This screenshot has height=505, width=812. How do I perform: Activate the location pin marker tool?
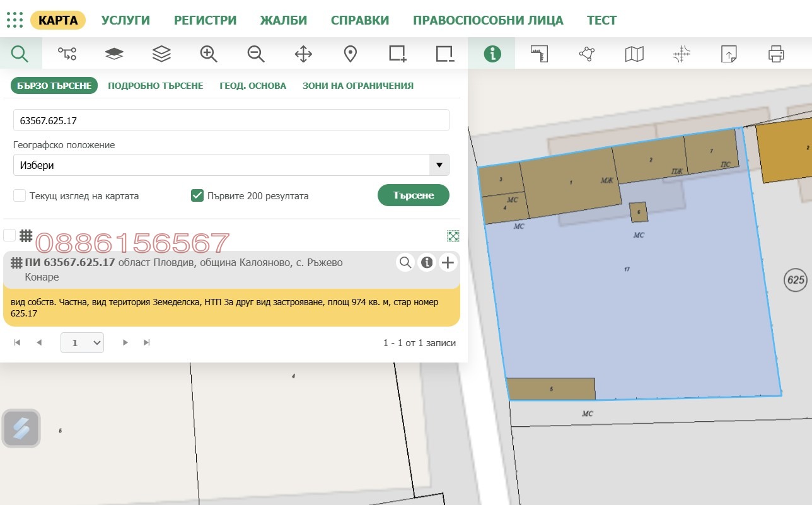click(x=351, y=54)
